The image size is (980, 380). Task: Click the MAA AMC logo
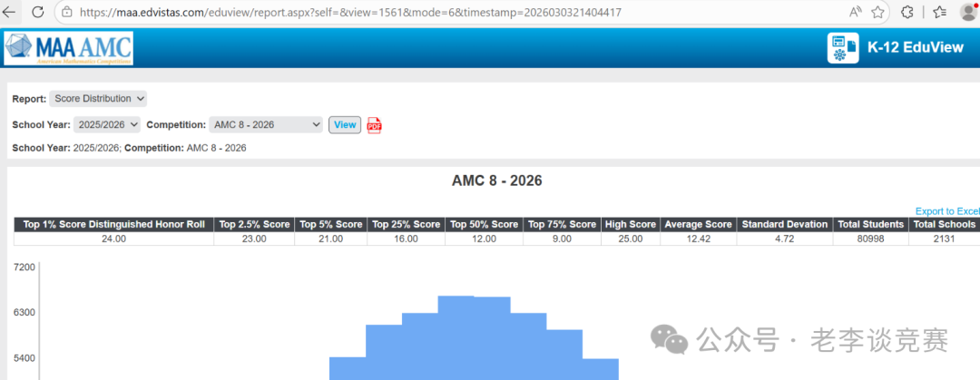click(68, 49)
